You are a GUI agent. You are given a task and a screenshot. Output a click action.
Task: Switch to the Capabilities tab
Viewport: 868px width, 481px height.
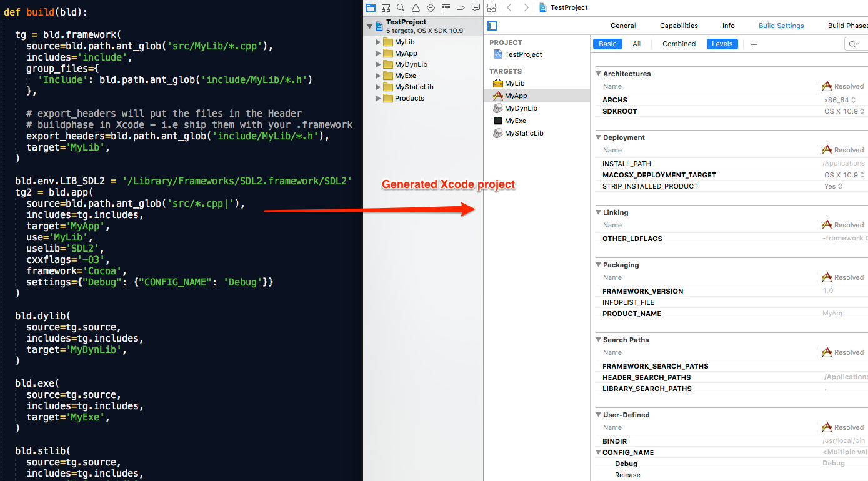point(679,26)
